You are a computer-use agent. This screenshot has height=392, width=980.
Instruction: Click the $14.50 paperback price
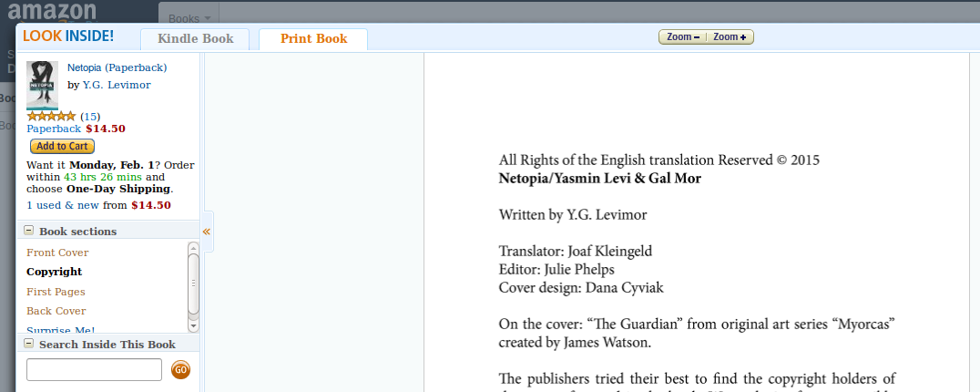(x=106, y=129)
